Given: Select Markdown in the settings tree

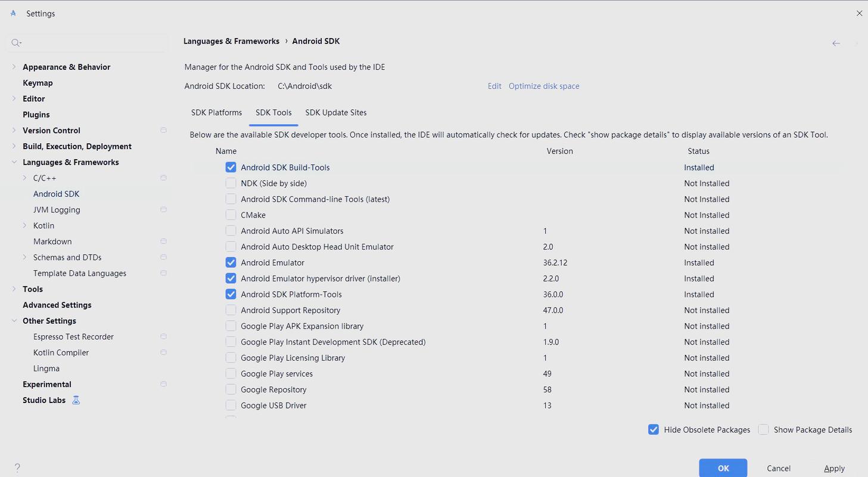Looking at the screenshot, I should tap(52, 241).
